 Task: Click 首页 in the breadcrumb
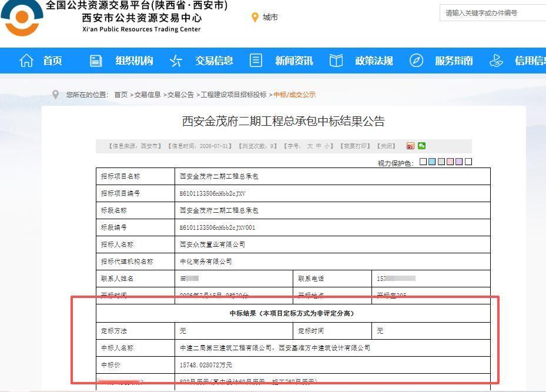(x=121, y=95)
